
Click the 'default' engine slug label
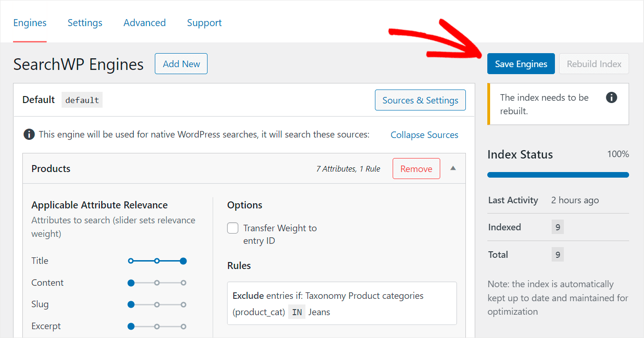click(x=82, y=100)
